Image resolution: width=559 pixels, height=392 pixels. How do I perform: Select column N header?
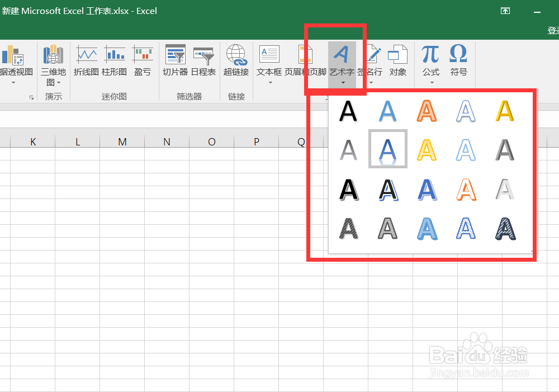coord(167,141)
